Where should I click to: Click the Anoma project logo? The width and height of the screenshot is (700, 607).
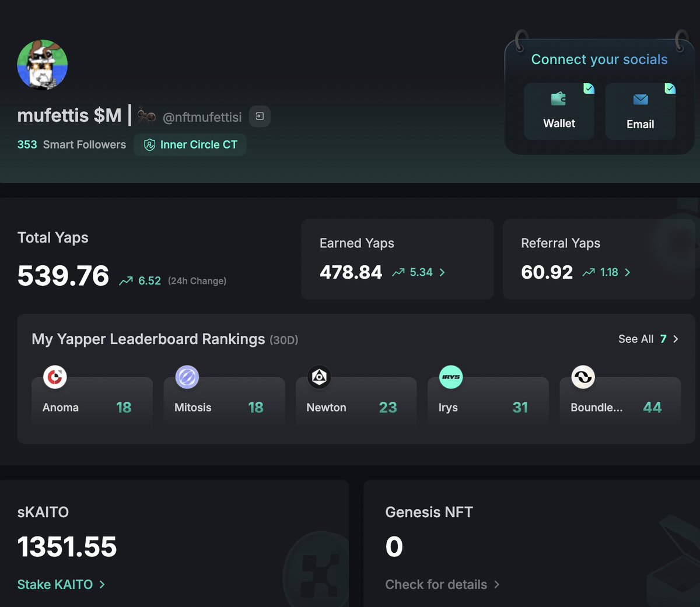pyautogui.click(x=55, y=377)
